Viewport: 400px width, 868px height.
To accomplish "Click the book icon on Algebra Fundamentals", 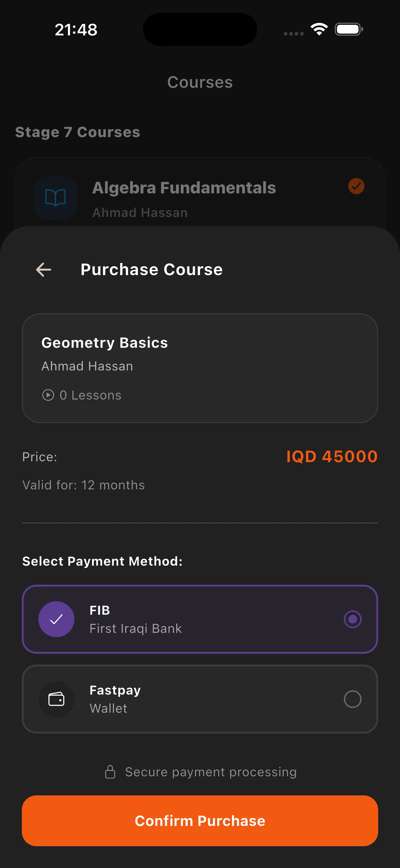I will pyautogui.click(x=56, y=197).
